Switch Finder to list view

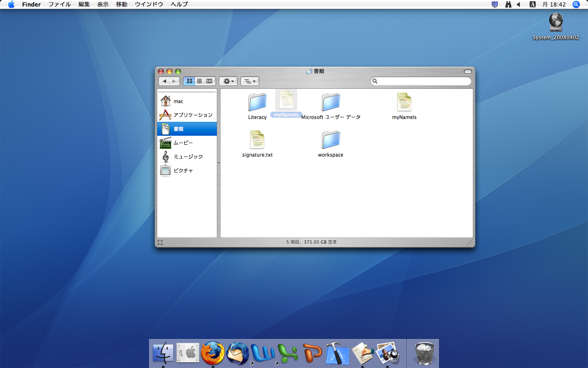click(x=199, y=81)
